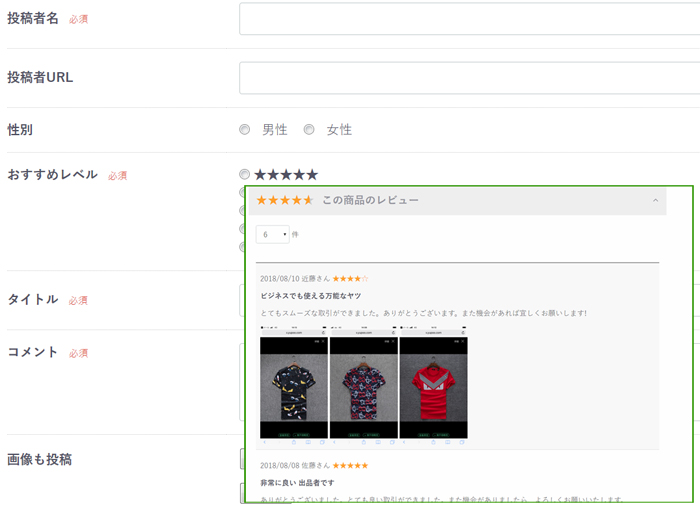Collapse the この商品のレビュー panel chevron
The image size is (700, 505).
point(655,200)
